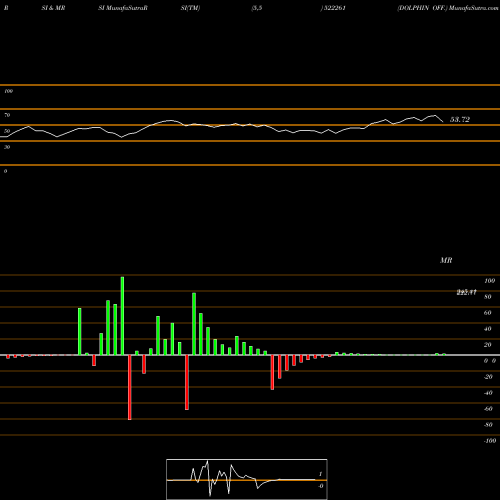Click the -60 label on the MR axis
This screenshot has width=500, height=500.
tap(488, 409)
